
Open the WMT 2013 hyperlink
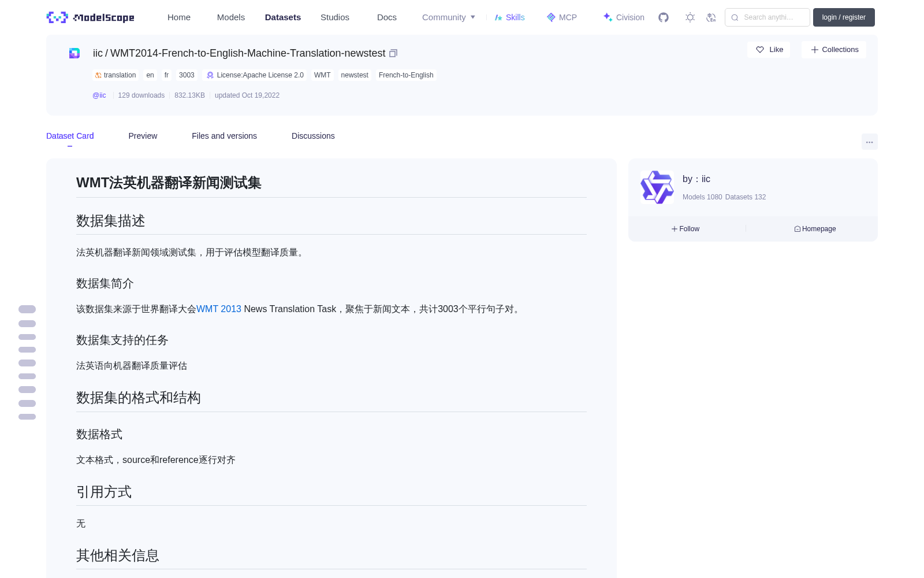coord(219,309)
